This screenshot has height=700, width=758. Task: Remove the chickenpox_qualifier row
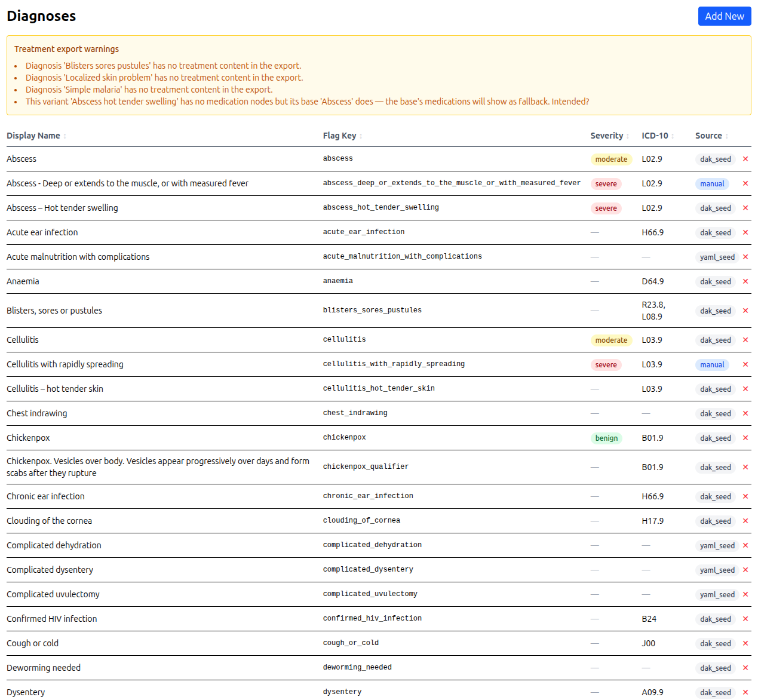point(745,467)
